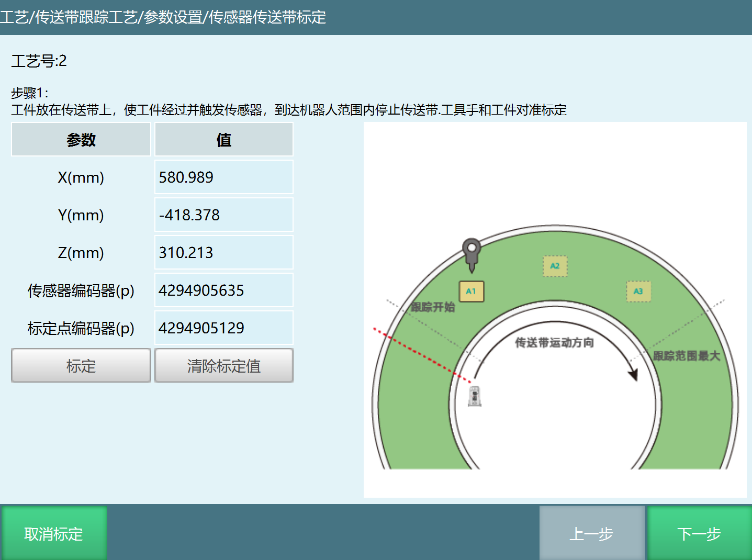Click 上一步 to go back
This screenshot has height=560, width=752.
click(592, 533)
